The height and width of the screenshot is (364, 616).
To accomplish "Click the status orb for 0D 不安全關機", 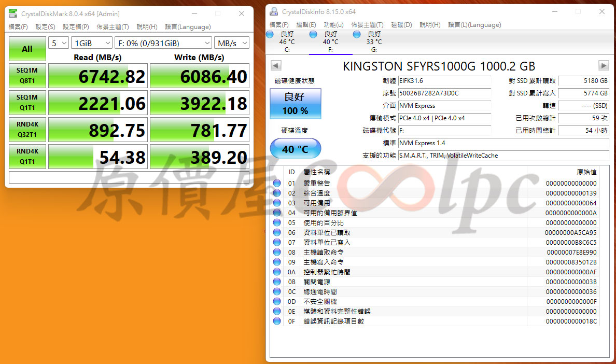I will (x=277, y=302).
